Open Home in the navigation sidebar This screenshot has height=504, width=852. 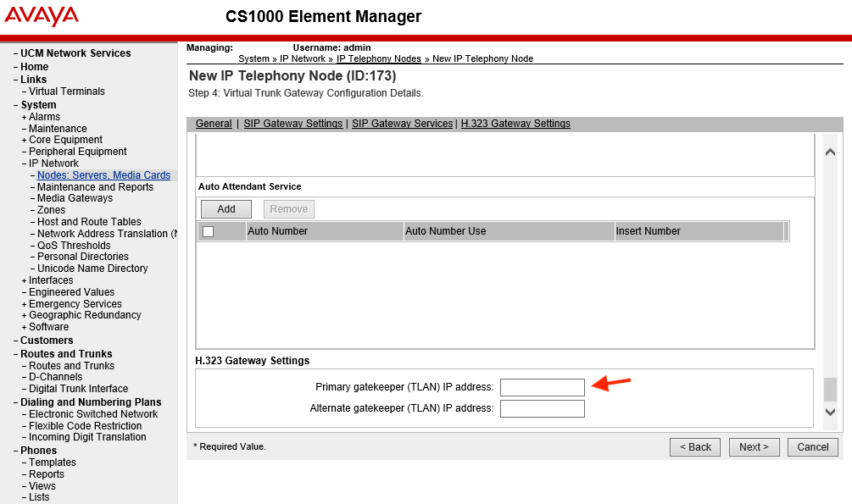click(x=34, y=67)
